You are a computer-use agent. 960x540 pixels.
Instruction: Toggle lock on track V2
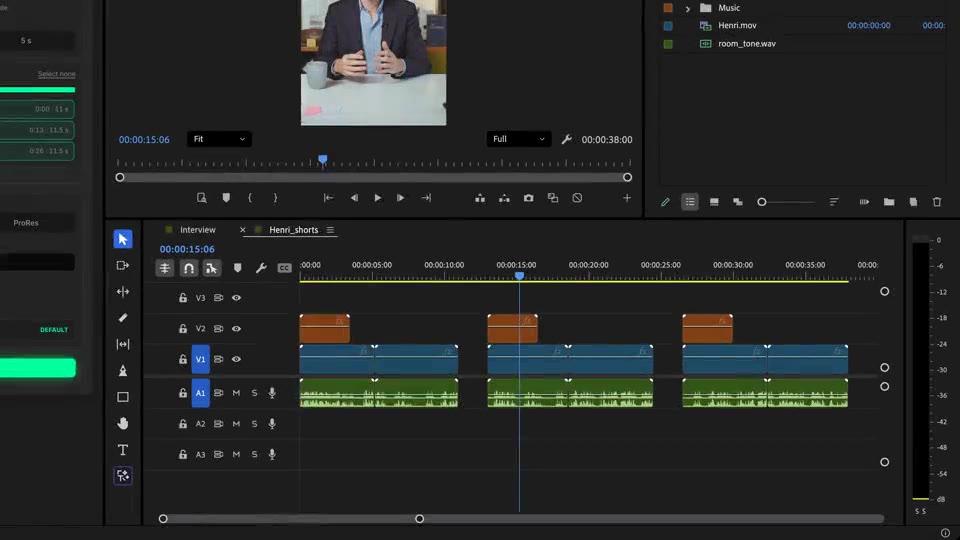point(182,329)
